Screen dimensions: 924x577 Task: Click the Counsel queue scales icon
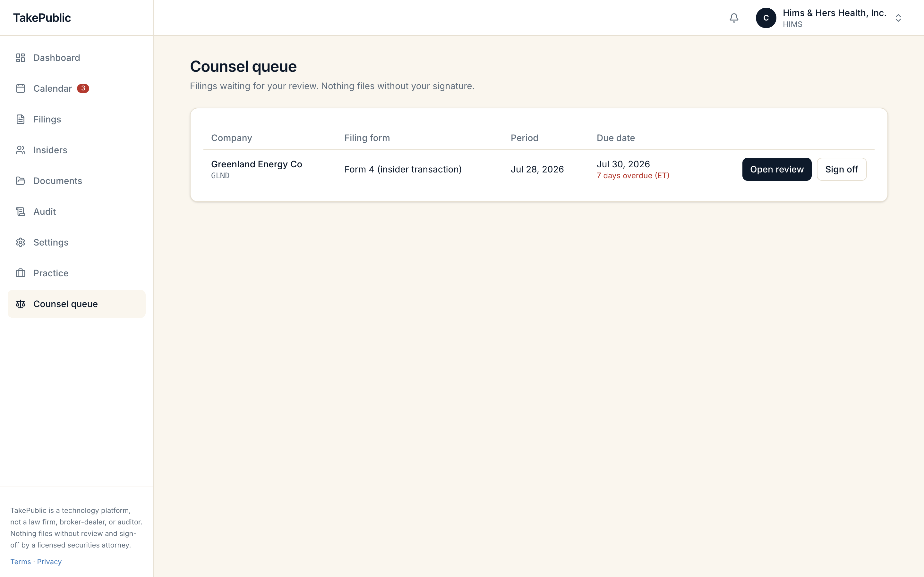pos(21,304)
